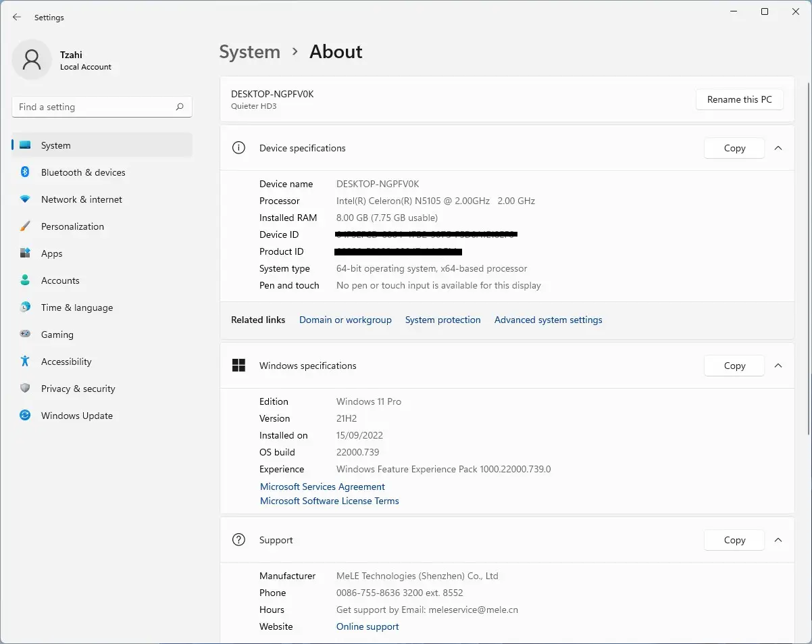Copy the Support information

tap(734, 540)
